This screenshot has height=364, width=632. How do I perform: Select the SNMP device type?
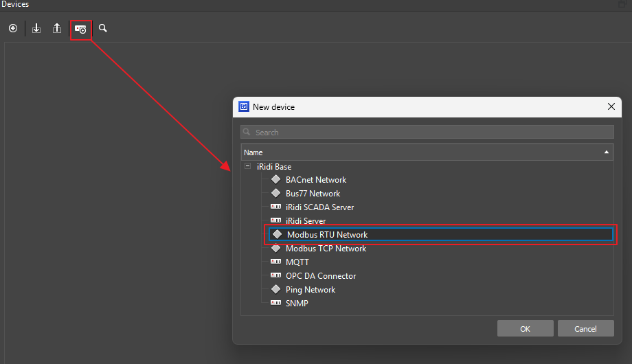[297, 304]
